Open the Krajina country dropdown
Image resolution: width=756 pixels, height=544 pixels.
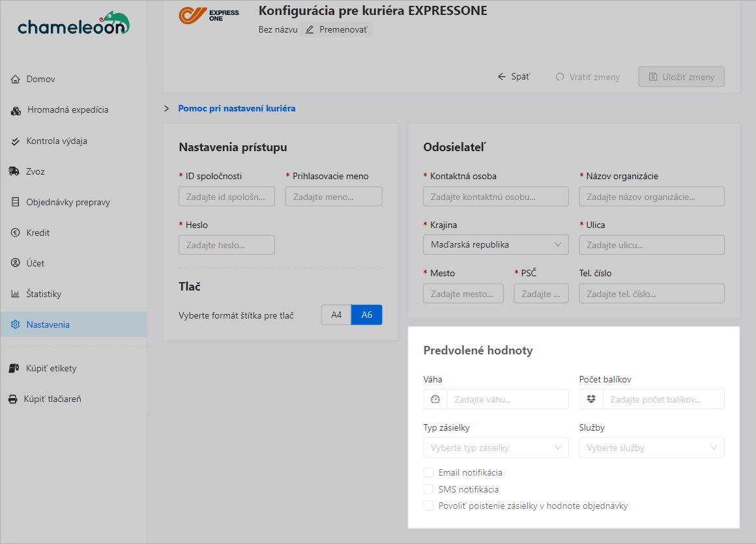pos(495,245)
